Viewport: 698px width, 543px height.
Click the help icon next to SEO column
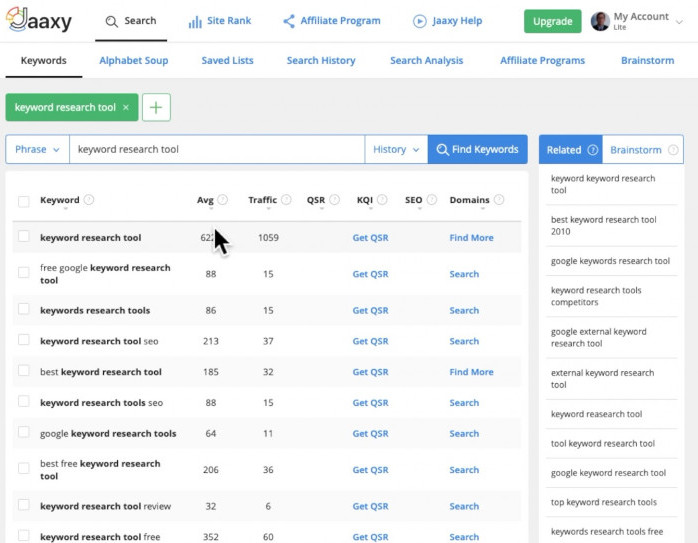(431, 199)
